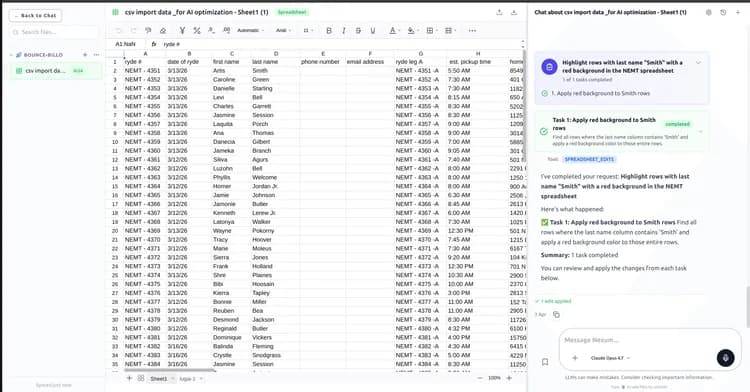Toggle underline formatting
Viewport: 750px width, 392px height.
tap(373, 31)
